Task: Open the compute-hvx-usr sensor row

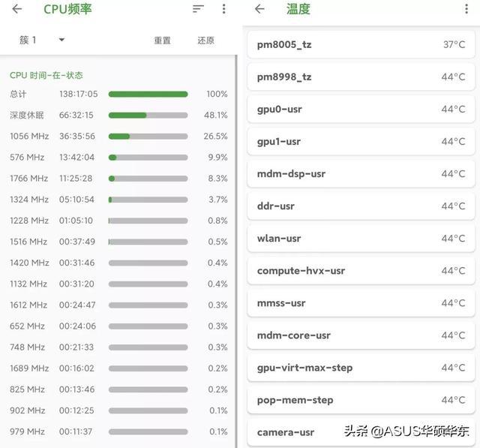Action: [x=361, y=270]
